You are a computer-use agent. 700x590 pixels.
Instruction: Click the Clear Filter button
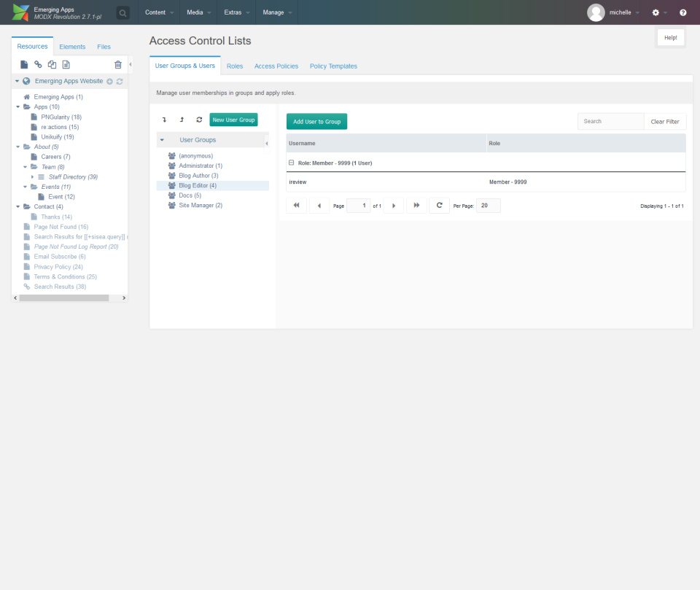coord(664,121)
